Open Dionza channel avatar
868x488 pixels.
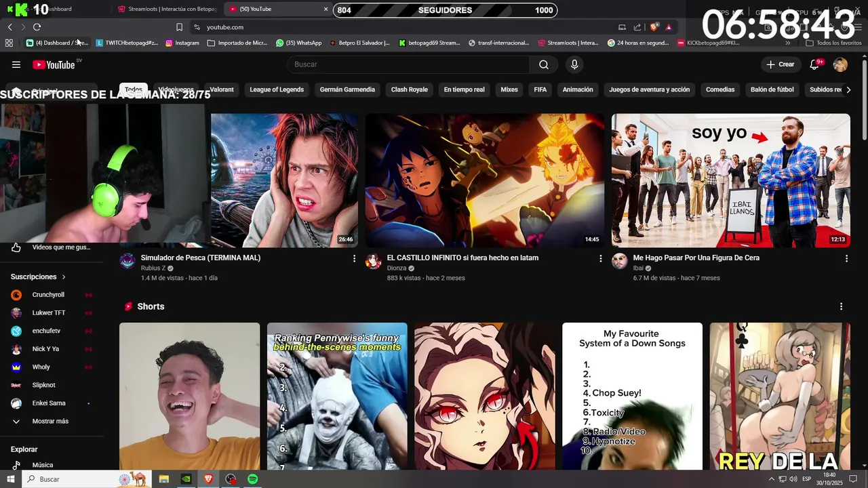374,262
